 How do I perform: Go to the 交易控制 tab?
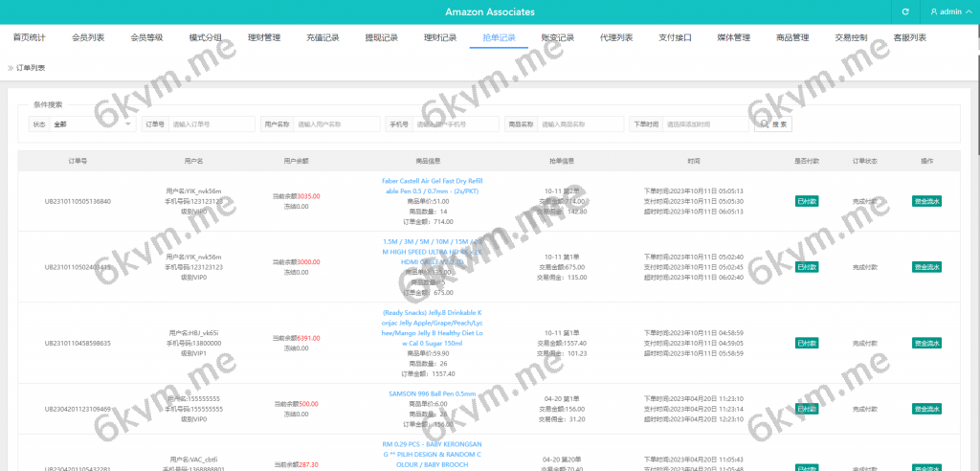[852, 37]
